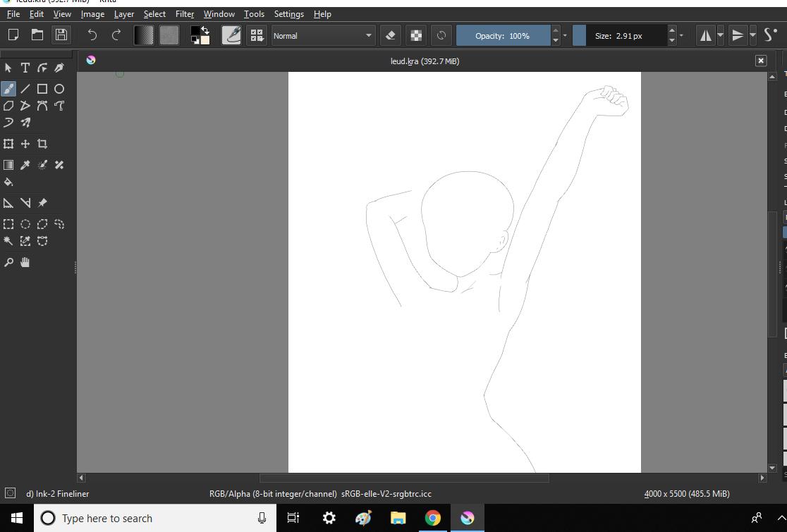Select the Rectangular Selection tool
Viewport: 787px width, 532px height.
point(8,223)
